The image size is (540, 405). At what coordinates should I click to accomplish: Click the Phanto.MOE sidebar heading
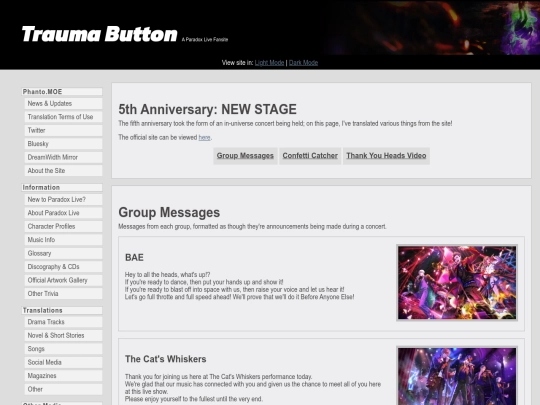[62, 92]
